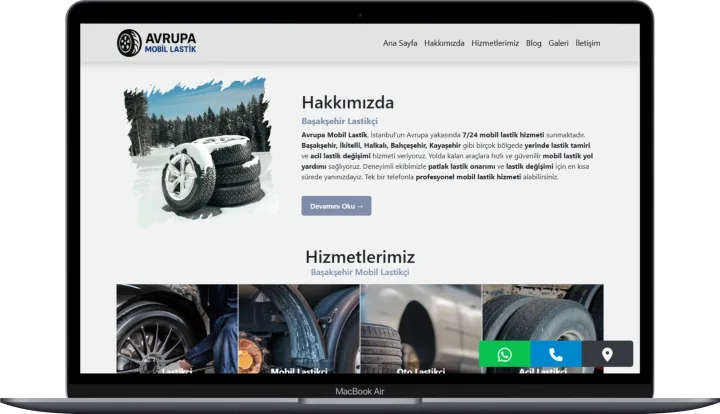Open Hizmetlerimiz in the navigation bar
The width and height of the screenshot is (720, 414).
(x=495, y=43)
